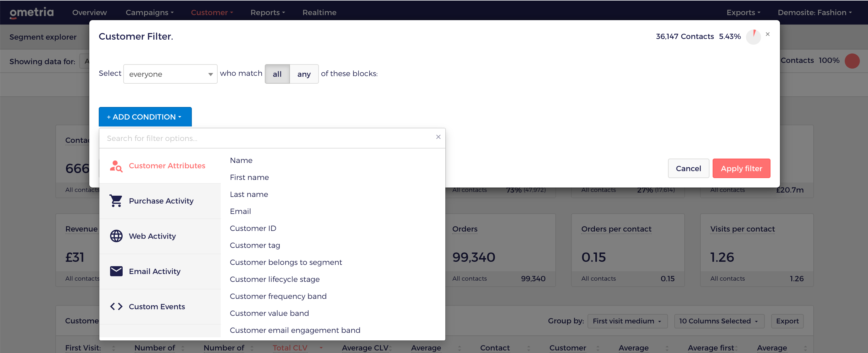This screenshot has height=353, width=868.
Task: Select the Web Activity globe icon
Action: tap(116, 236)
